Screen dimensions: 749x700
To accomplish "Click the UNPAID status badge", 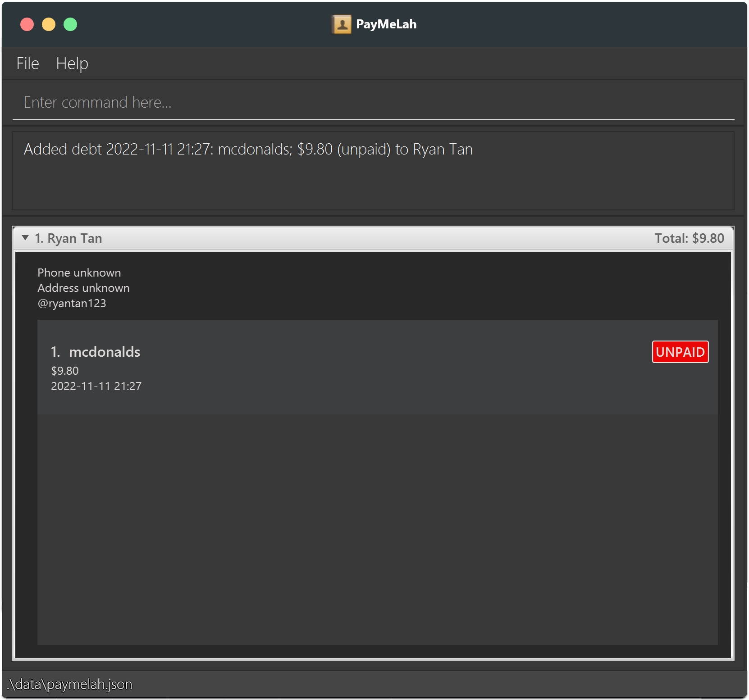I will pyautogui.click(x=680, y=352).
